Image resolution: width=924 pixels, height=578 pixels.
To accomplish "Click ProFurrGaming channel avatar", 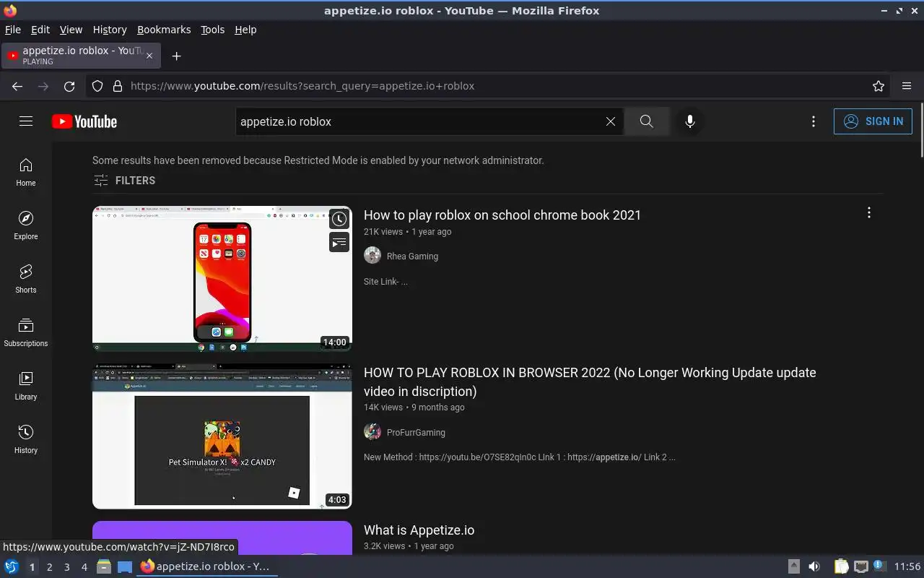I will 372,431.
